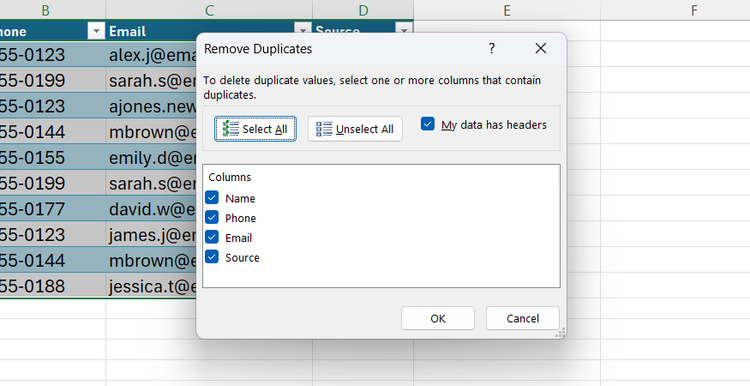The height and width of the screenshot is (386, 750).
Task: Click the Unselect All button
Action: pos(355,129)
